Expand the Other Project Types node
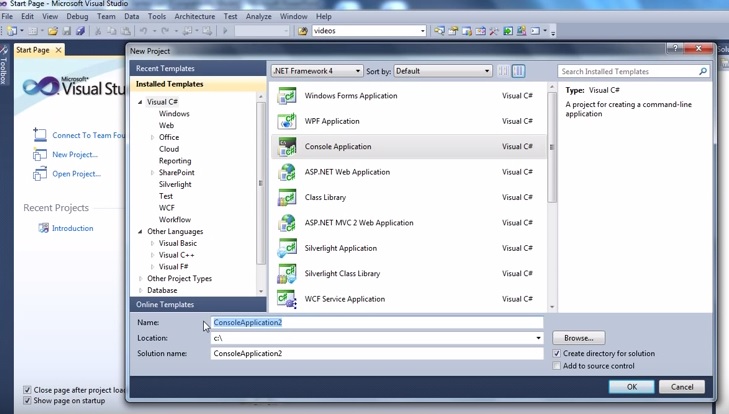 [140, 279]
